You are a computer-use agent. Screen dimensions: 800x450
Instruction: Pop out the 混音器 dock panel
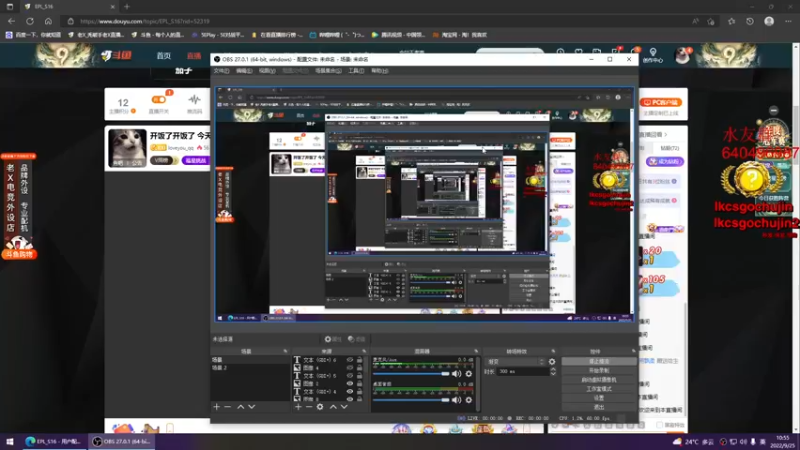[476, 351]
